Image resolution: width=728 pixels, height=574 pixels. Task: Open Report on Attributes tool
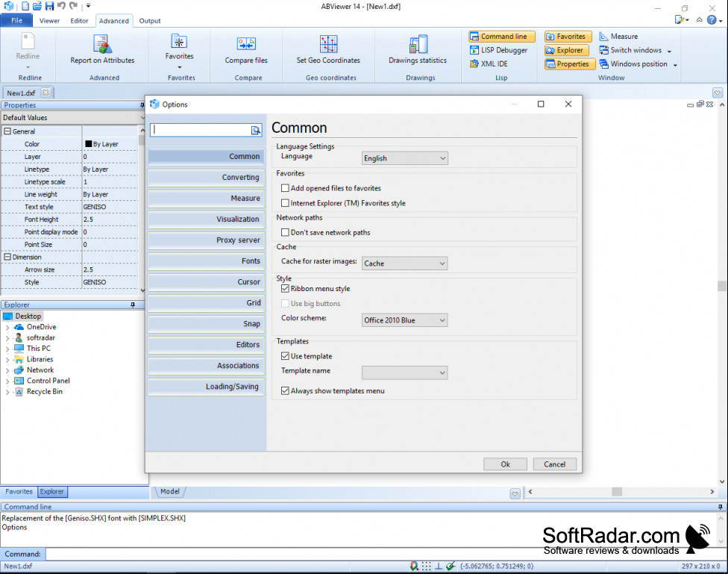(102, 50)
